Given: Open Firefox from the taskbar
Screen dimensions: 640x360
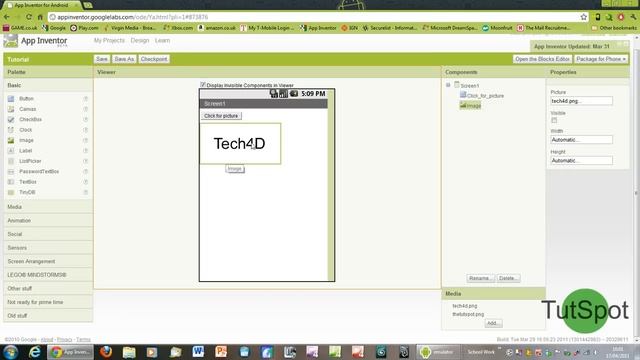Looking at the screenshot, I should pos(106,352).
